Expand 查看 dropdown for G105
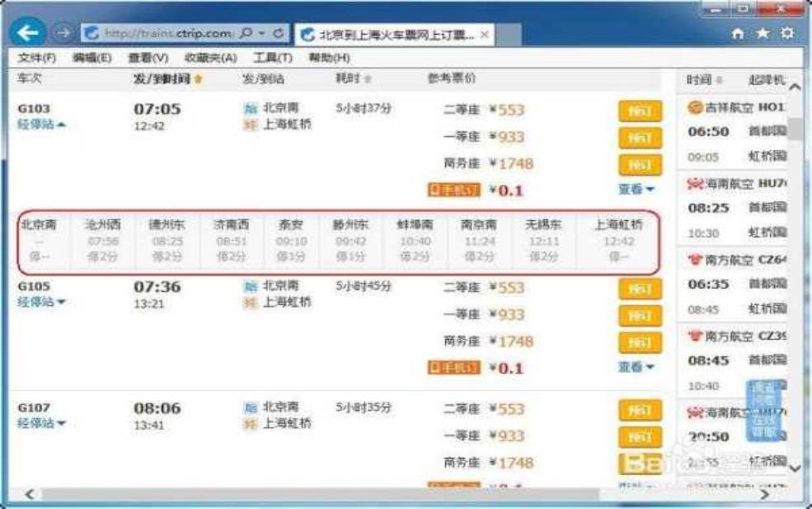The width and height of the screenshot is (812, 509). (x=636, y=366)
